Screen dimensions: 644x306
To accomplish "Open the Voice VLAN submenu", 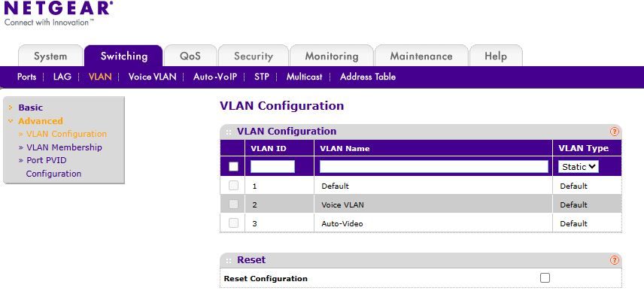I will (x=152, y=77).
